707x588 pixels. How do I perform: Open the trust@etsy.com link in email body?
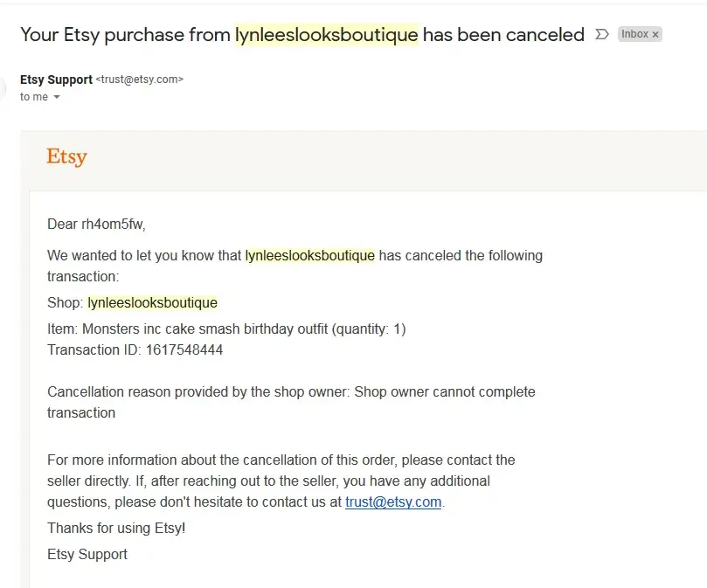pyautogui.click(x=393, y=502)
